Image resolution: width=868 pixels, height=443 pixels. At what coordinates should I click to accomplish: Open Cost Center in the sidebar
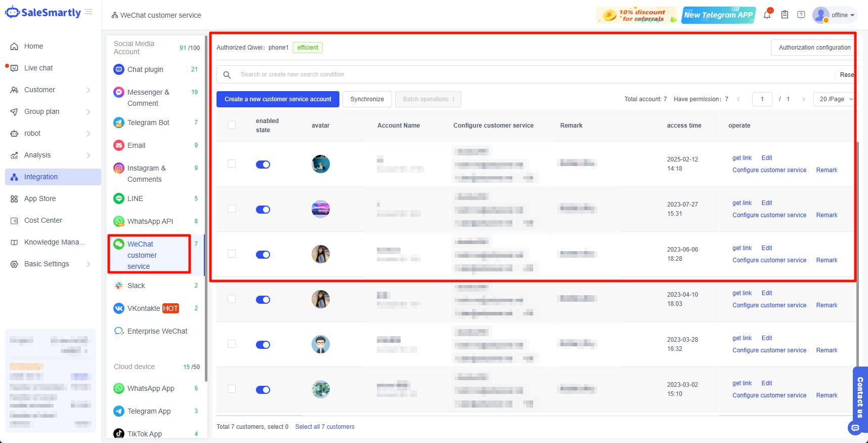click(x=53, y=220)
